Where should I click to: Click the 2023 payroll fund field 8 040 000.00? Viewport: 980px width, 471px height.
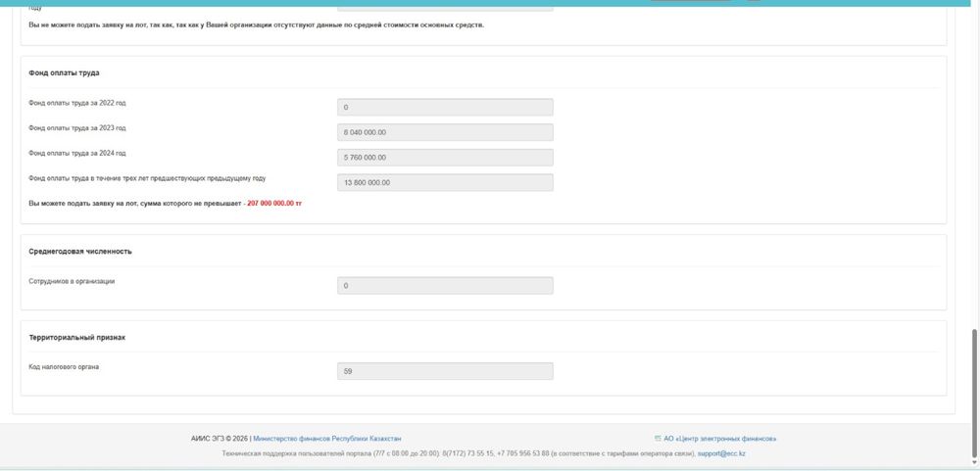pyautogui.click(x=445, y=132)
